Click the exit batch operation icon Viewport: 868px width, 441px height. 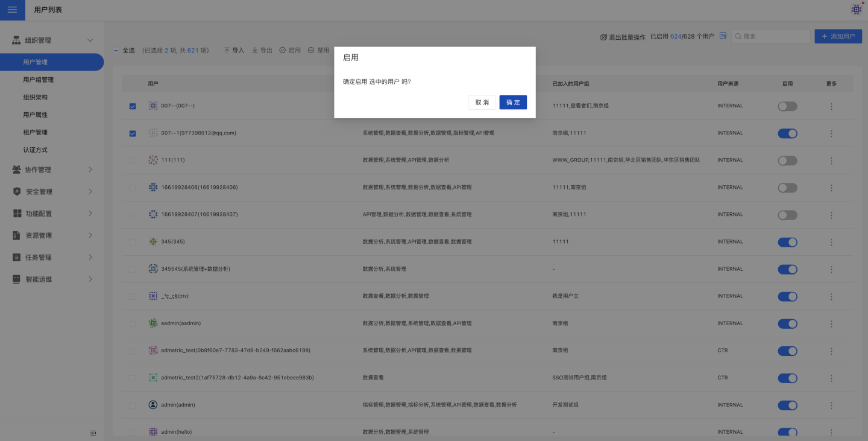tap(603, 37)
